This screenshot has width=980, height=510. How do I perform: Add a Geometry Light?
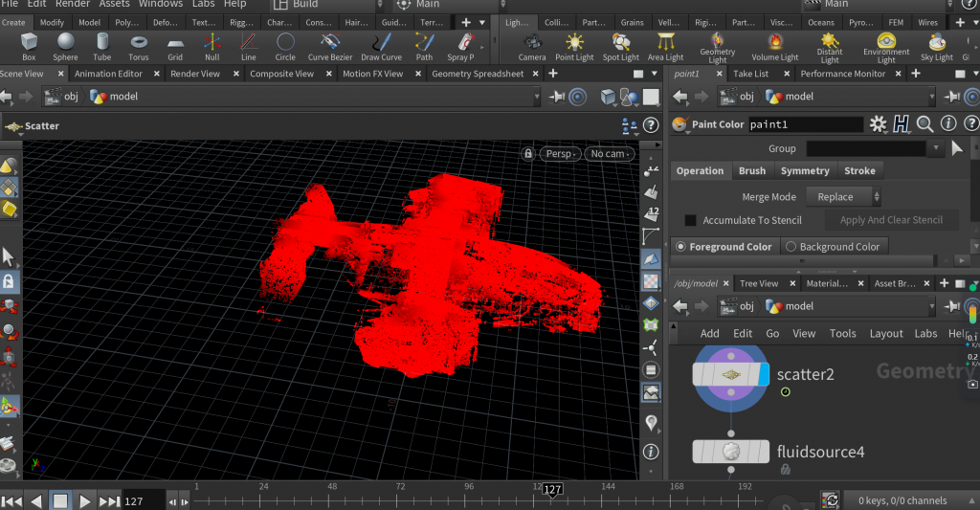click(718, 48)
